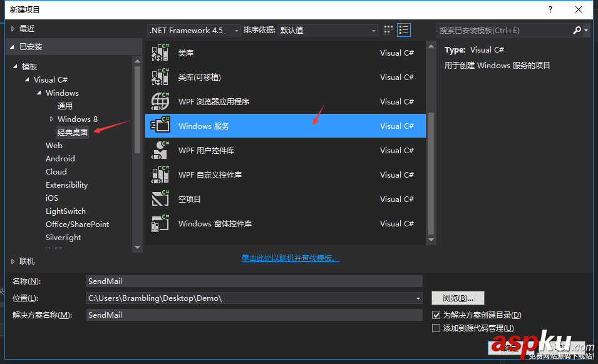Select Android in the template tree
The image size is (598, 364).
tap(60, 158)
